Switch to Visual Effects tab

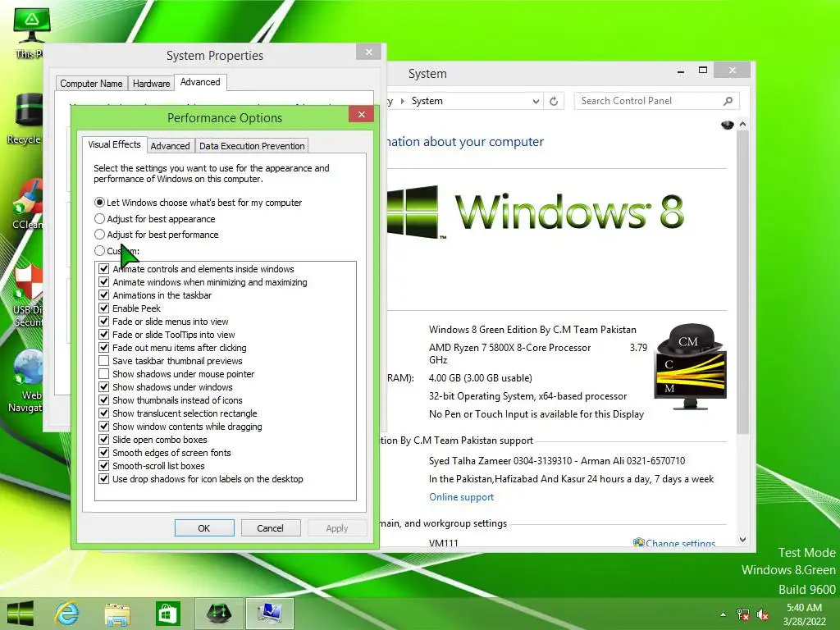pos(114,144)
